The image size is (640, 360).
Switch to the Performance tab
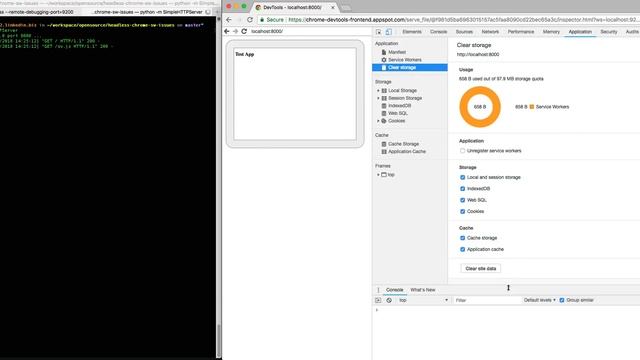(x=521, y=32)
